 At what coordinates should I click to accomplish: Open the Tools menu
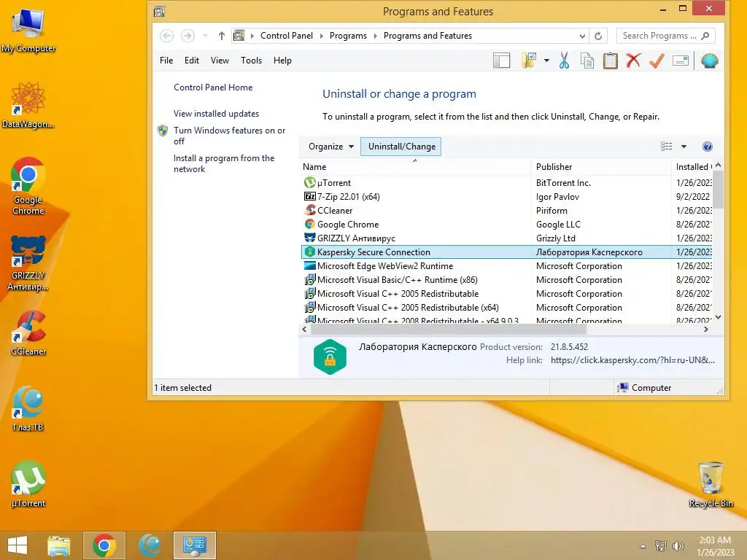(x=251, y=61)
